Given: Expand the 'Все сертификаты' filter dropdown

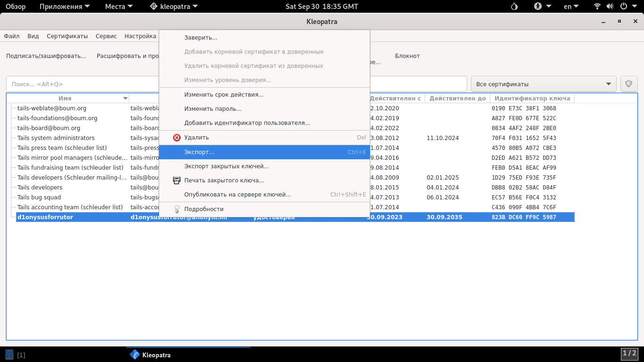Looking at the screenshot, I should point(544,84).
